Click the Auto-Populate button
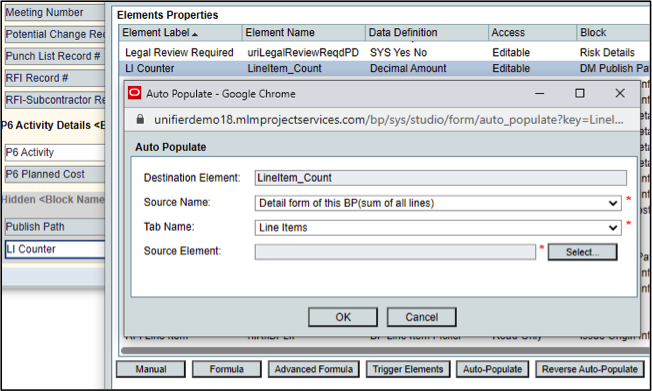The height and width of the screenshot is (391, 652). pos(492,369)
